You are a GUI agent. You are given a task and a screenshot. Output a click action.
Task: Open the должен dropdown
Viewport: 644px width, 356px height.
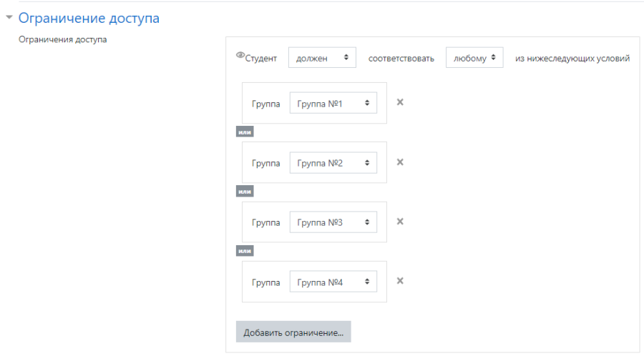(x=321, y=58)
